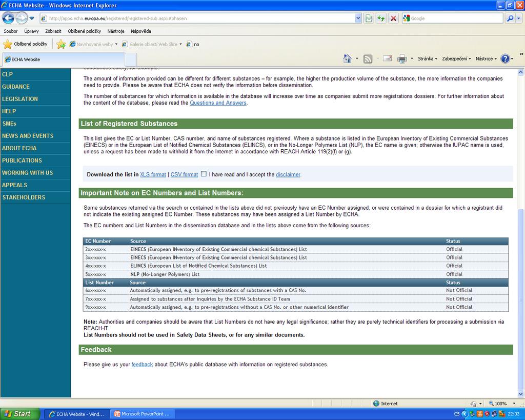This screenshot has width=525, height=420.
Task: Tick the accept disclaimer checkbox
Action: tap(204, 173)
